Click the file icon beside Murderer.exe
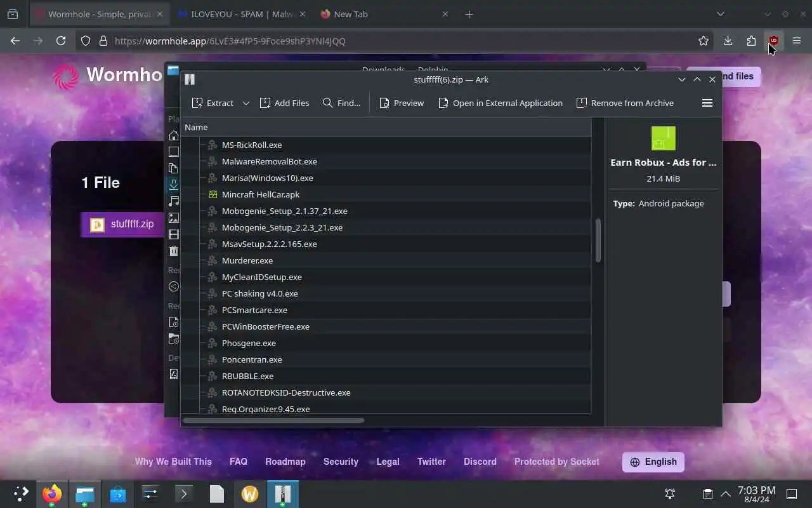The image size is (812, 508). coord(213,260)
